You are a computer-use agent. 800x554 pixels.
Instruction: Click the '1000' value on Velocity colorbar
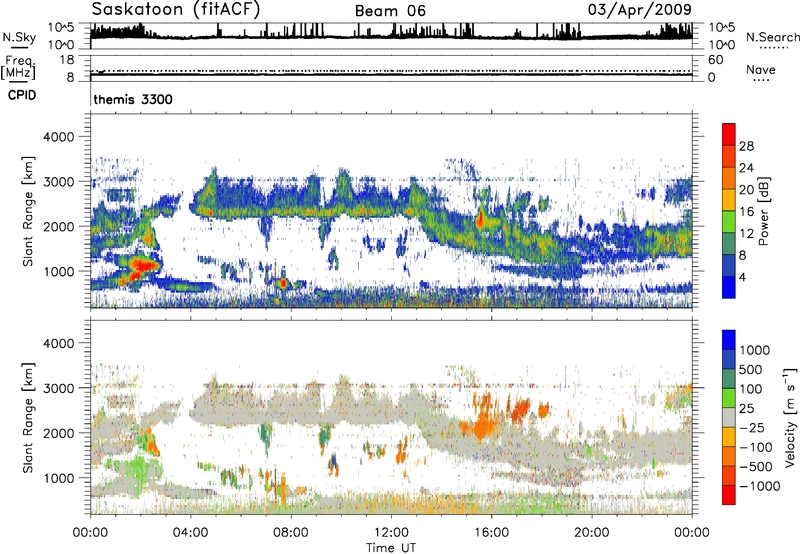(755, 350)
